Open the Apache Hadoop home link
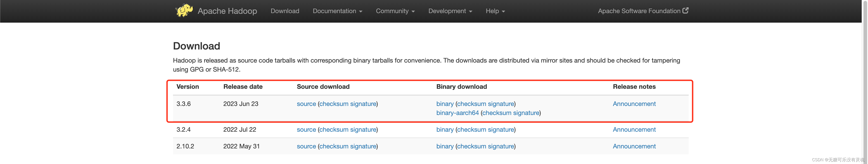This screenshot has height=164, width=868. coord(227,11)
